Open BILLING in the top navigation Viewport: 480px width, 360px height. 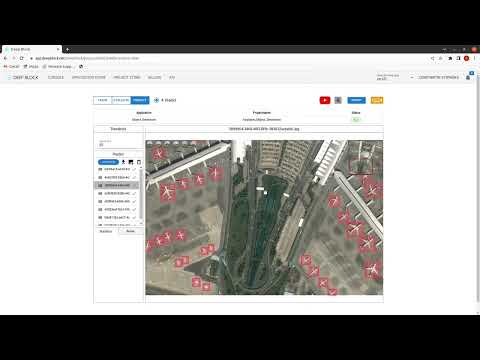[x=154, y=77]
